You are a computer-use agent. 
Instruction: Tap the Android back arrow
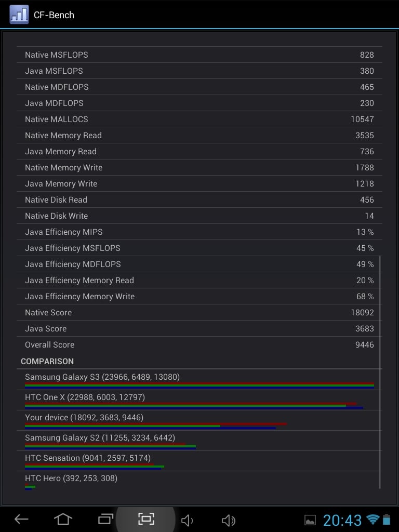point(21,519)
